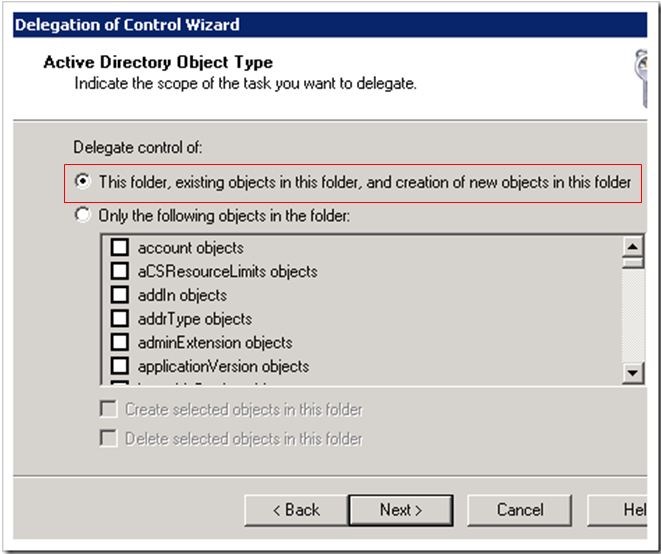
Task: Choose "Only the following objects" radio button
Action: click(x=83, y=215)
